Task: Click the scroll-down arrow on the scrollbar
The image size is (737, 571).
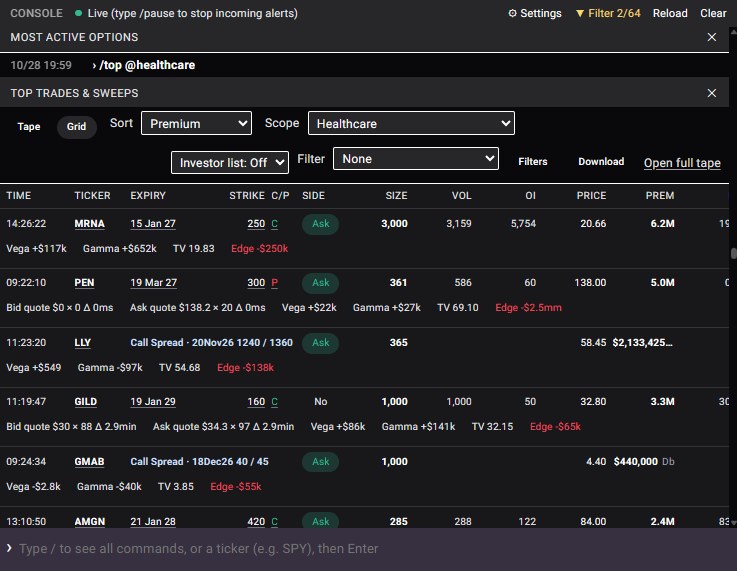Action: pyautogui.click(x=733, y=523)
